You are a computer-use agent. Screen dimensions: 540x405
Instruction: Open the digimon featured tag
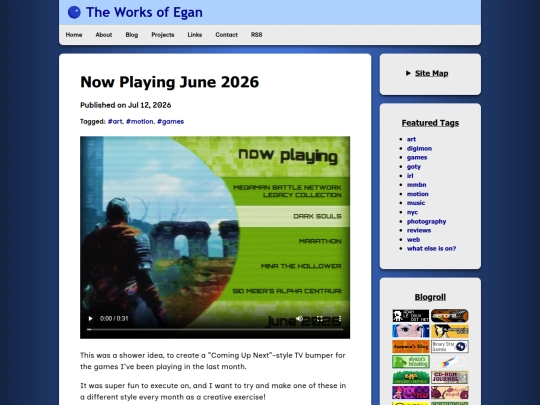pos(419,148)
